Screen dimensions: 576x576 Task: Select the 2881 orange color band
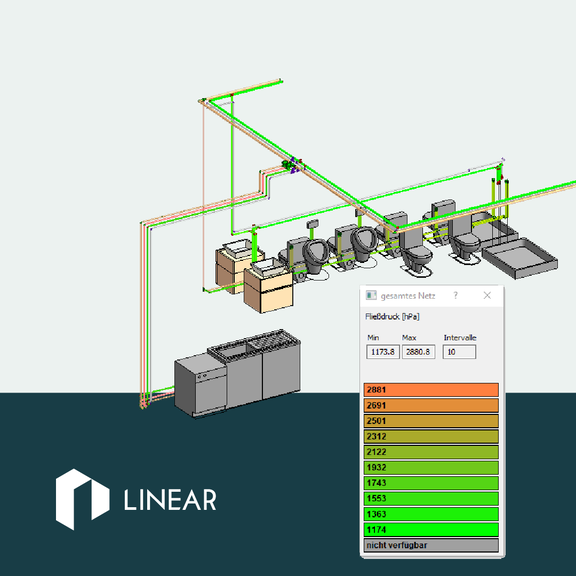tap(431, 390)
